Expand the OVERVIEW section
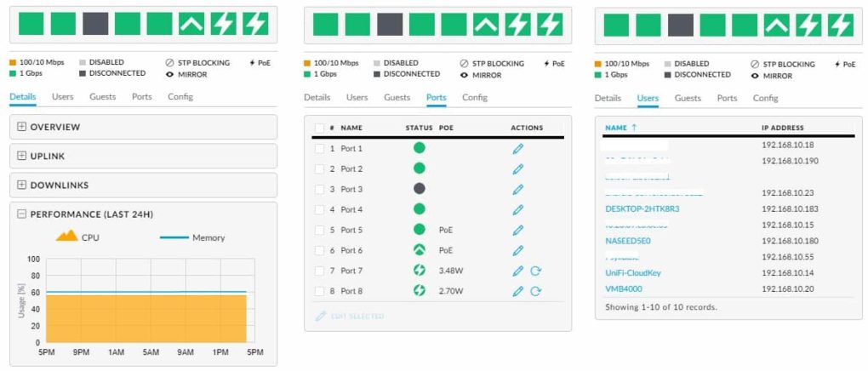This screenshot has width=868, height=371. pos(22,127)
